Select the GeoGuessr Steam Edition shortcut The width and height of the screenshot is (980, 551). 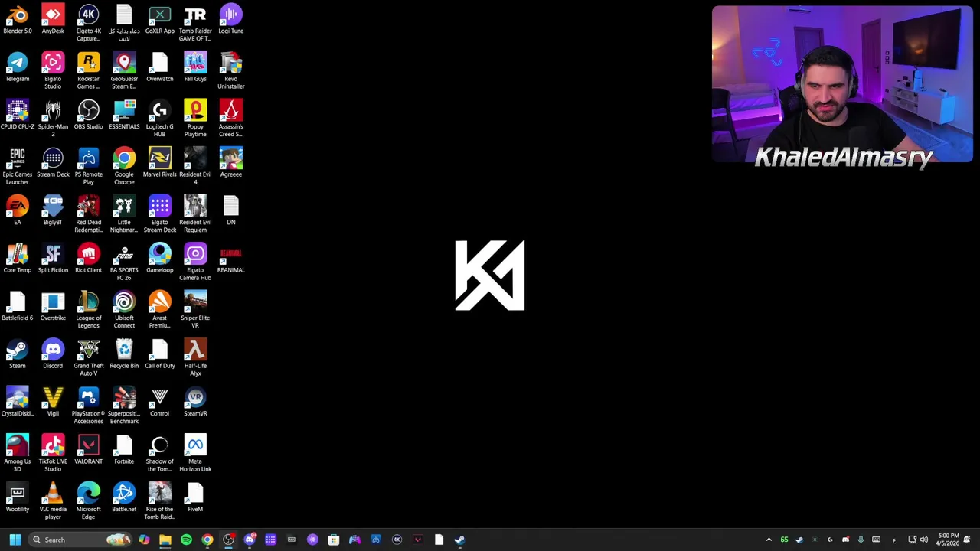click(124, 70)
